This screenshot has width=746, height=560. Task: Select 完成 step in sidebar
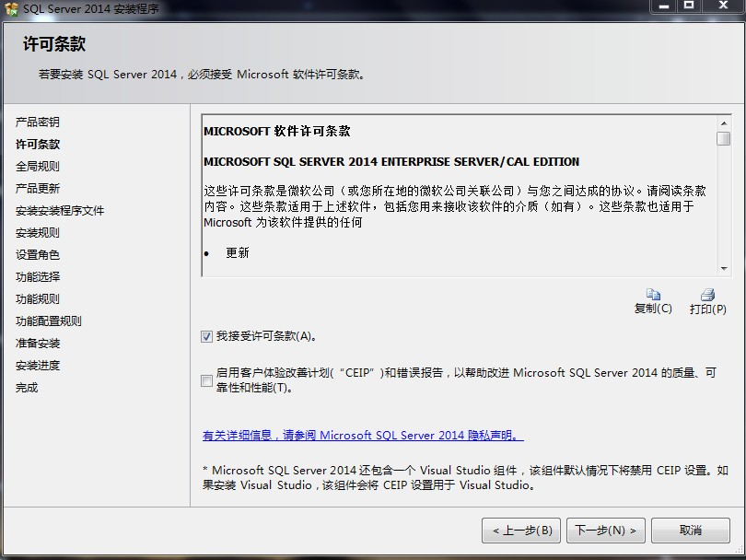click(x=27, y=388)
